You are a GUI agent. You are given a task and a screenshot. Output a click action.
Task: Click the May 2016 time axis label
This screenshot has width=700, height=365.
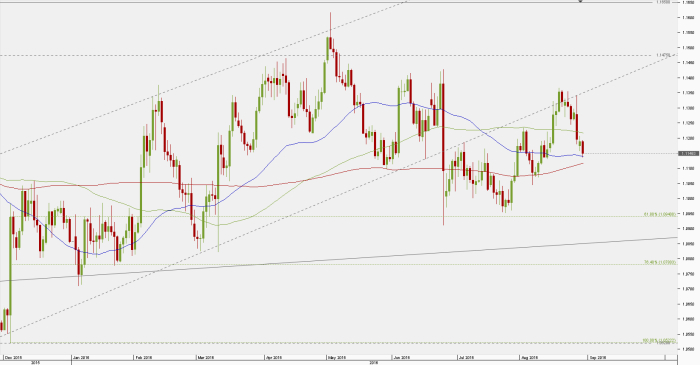coord(337,357)
